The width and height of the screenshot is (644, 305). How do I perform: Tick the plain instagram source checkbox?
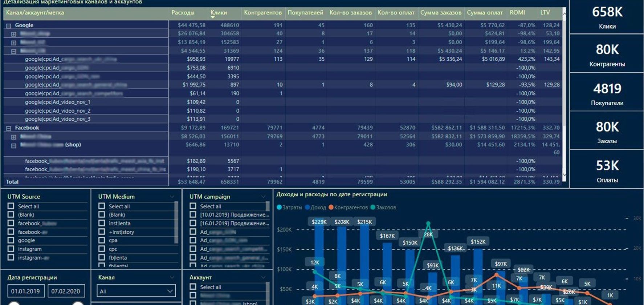[11, 249]
